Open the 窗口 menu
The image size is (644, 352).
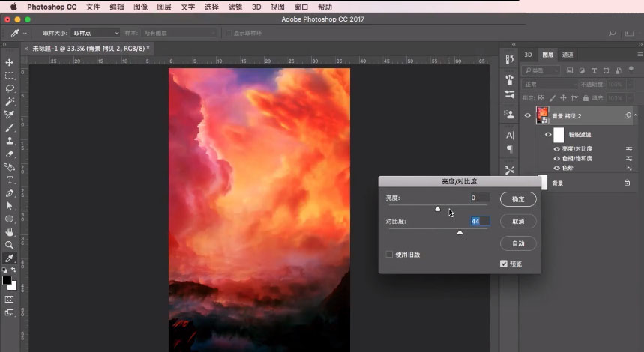click(301, 7)
